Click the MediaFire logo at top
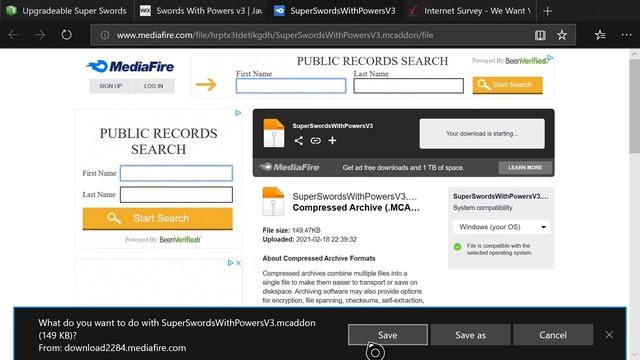 [x=130, y=66]
